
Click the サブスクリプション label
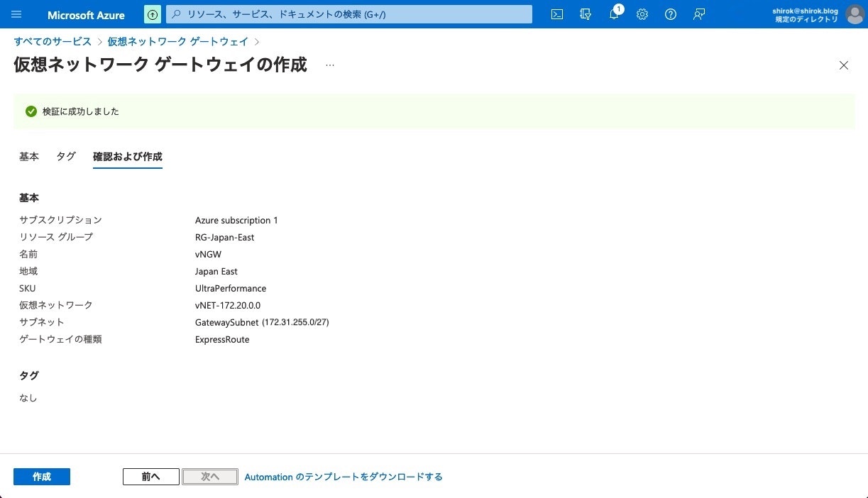pos(60,220)
